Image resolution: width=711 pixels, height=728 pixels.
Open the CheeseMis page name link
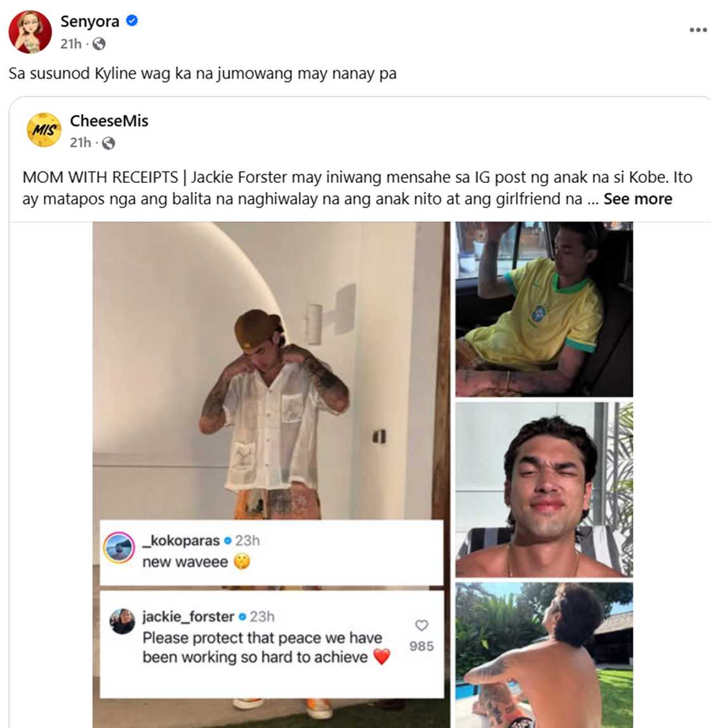coord(109,121)
